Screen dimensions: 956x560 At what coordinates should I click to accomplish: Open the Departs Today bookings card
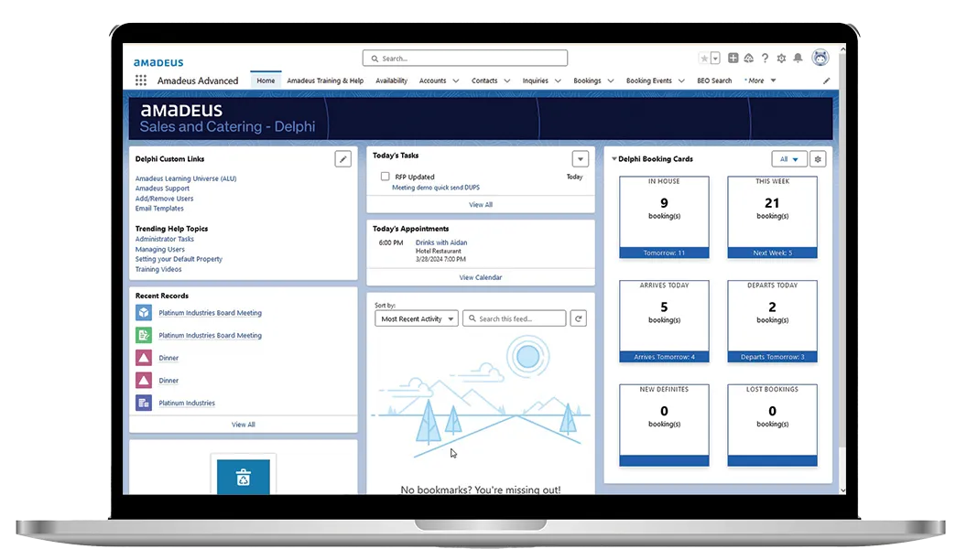click(x=772, y=321)
